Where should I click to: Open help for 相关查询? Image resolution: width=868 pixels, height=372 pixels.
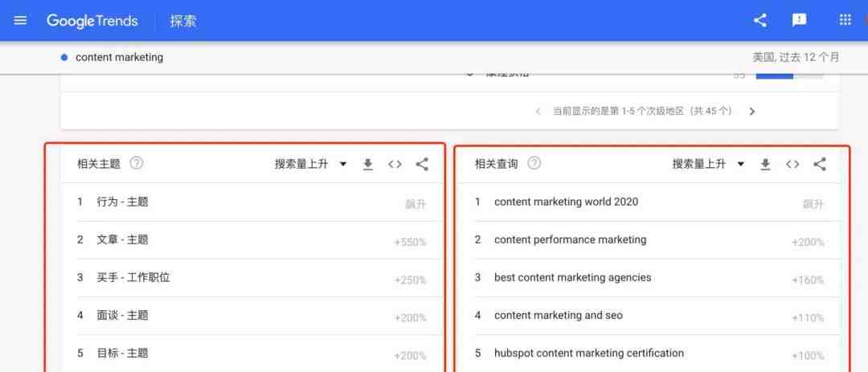point(534,164)
